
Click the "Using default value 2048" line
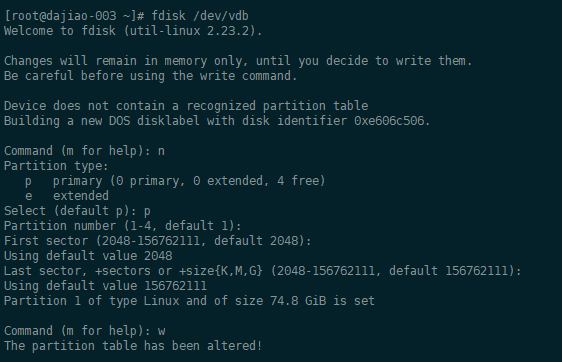88,256
